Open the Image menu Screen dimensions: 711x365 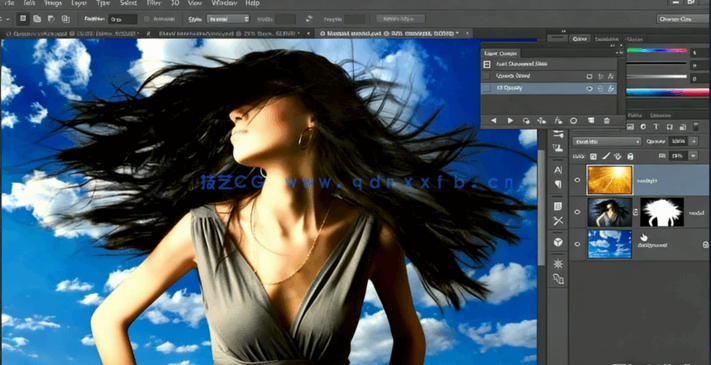53,3
